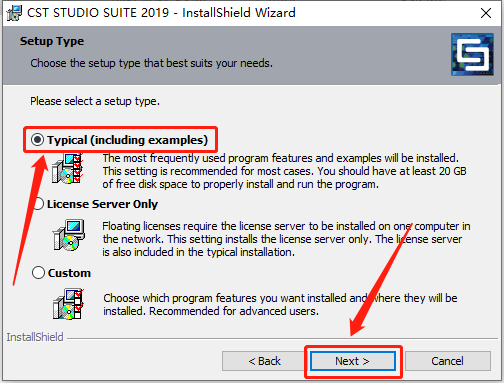Click the License Server Only computer icon

click(69, 235)
